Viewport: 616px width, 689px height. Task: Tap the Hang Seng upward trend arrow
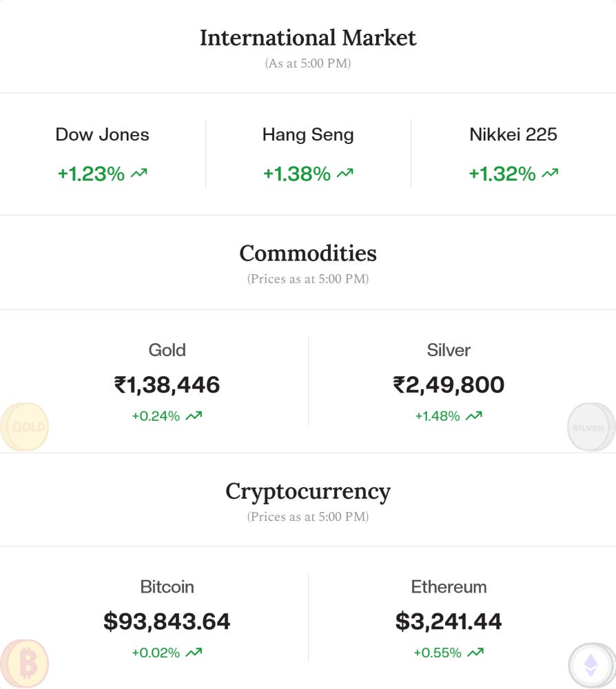tap(345, 174)
